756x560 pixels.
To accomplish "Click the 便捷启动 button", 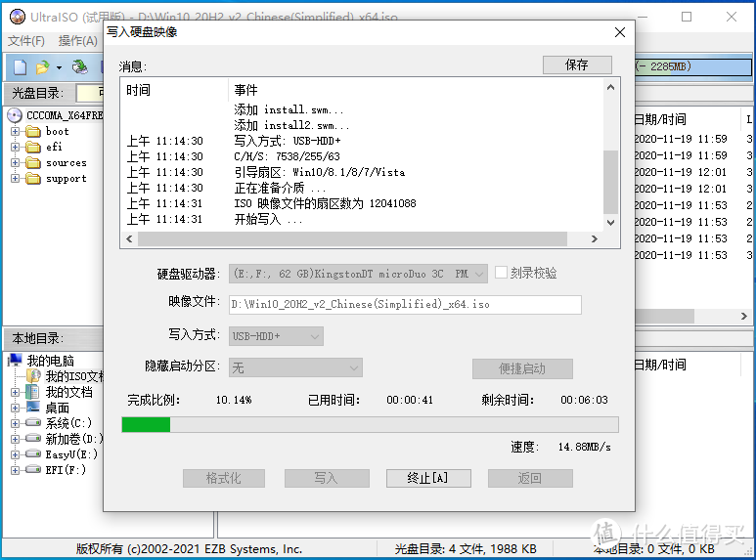I will click(x=522, y=368).
